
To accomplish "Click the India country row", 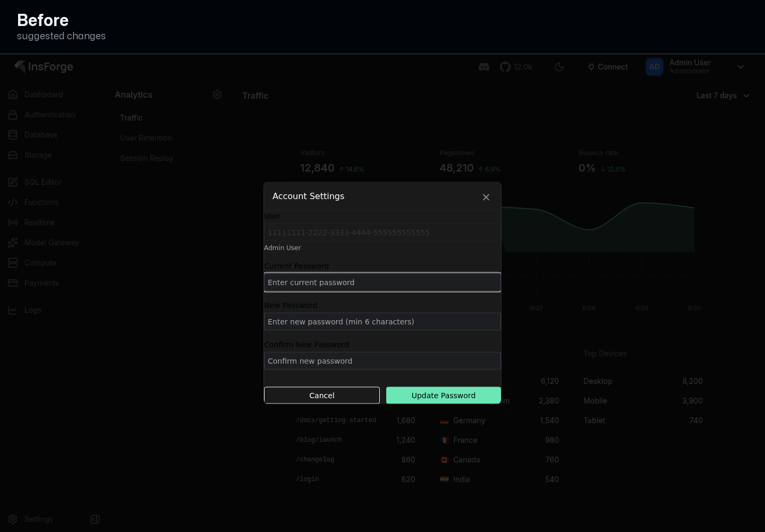I will (x=499, y=479).
